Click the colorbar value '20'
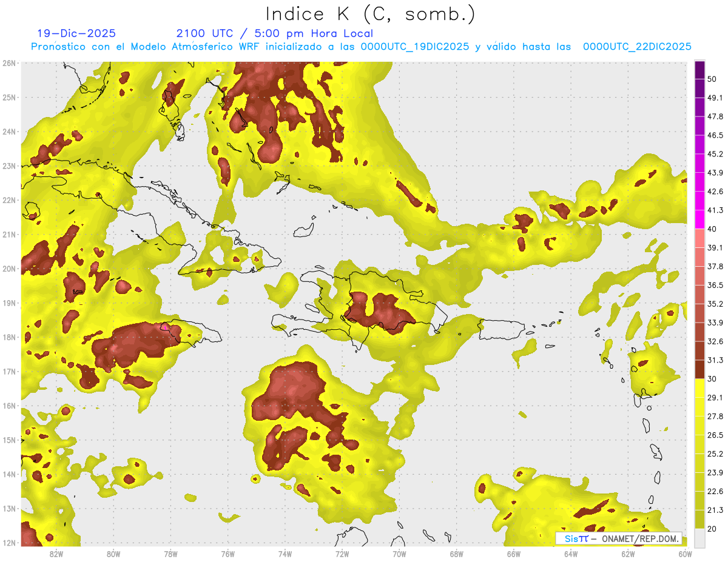This screenshot has height=562, width=728. point(713,529)
